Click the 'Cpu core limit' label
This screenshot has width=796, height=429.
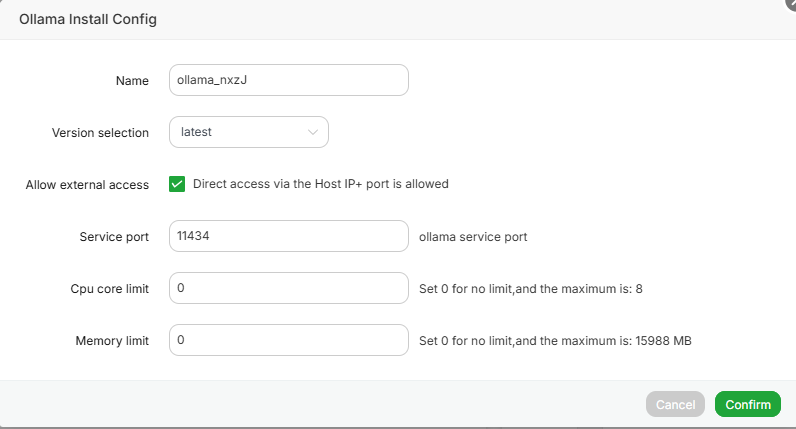[x=110, y=289]
